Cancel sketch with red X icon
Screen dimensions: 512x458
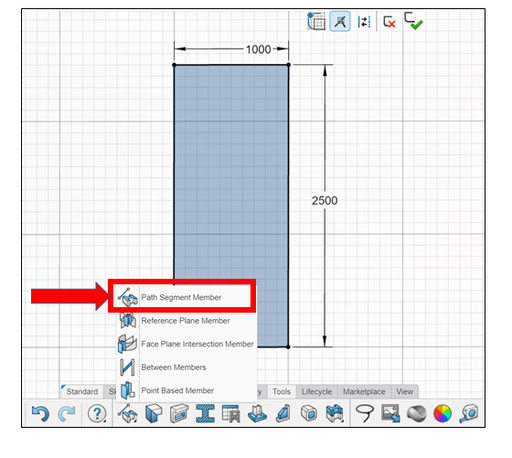(x=389, y=22)
